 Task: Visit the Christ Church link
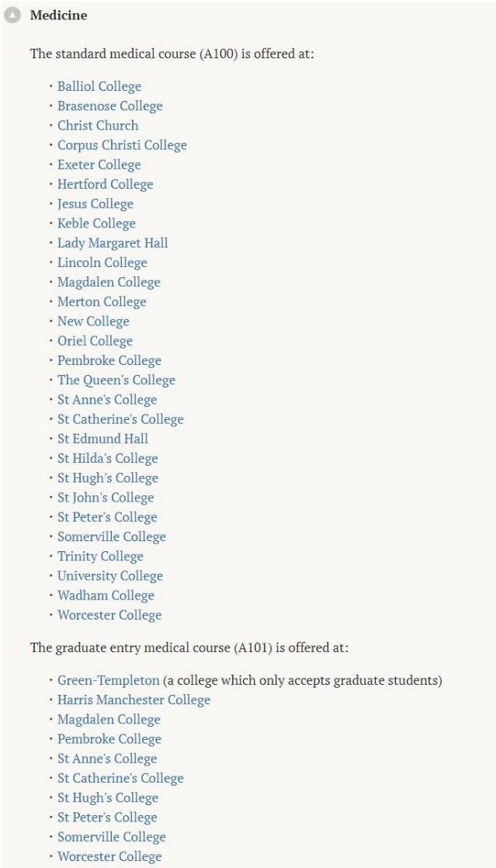pyautogui.click(x=98, y=125)
